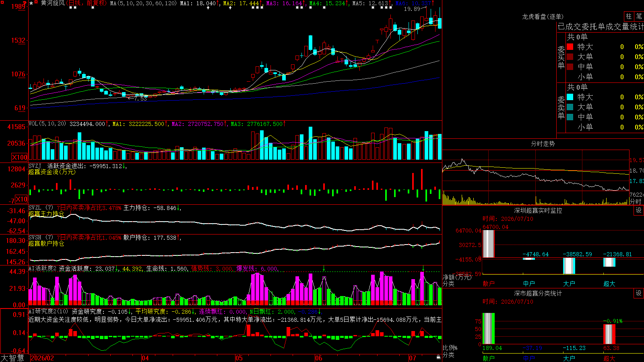Open 设 settings for 深圳超赢实时监控
This screenshot has width=644, height=362.
click(639, 210)
